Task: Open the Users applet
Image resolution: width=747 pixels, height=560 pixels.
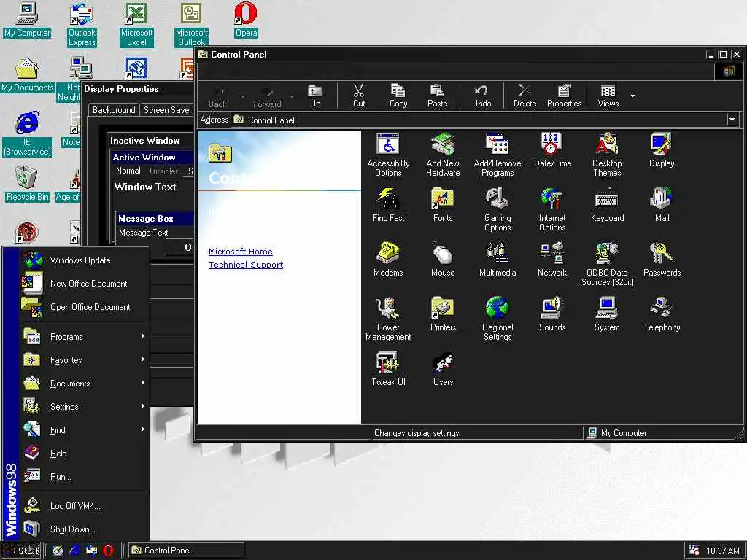Action: click(x=443, y=369)
